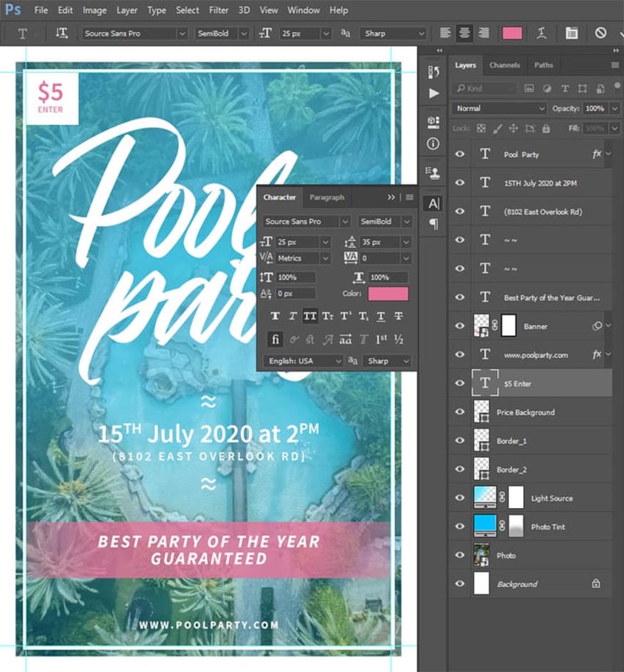This screenshot has height=672, width=624.
Task: Open the Filter menu
Action: (218, 10)
